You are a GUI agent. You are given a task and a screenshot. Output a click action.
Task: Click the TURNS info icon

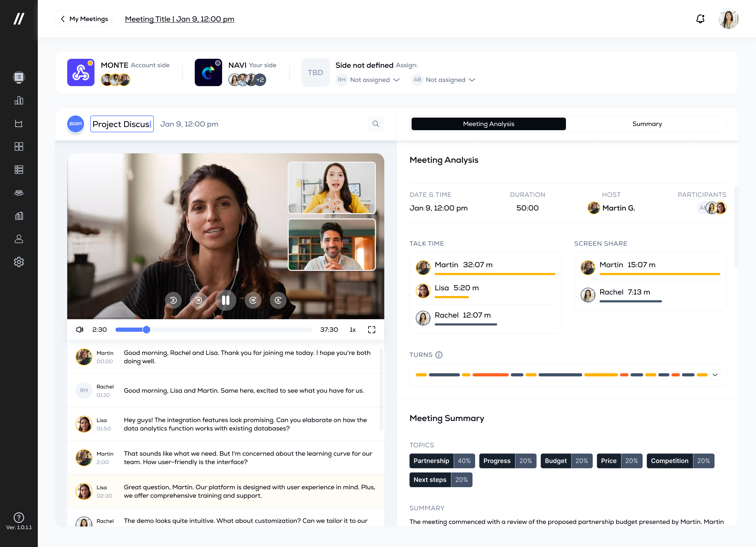tap(439, 355)
